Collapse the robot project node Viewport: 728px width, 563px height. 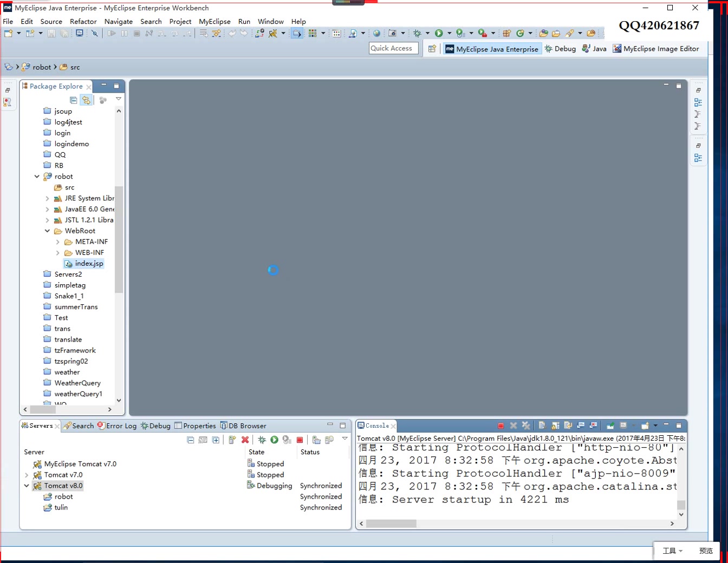[37, 176]
